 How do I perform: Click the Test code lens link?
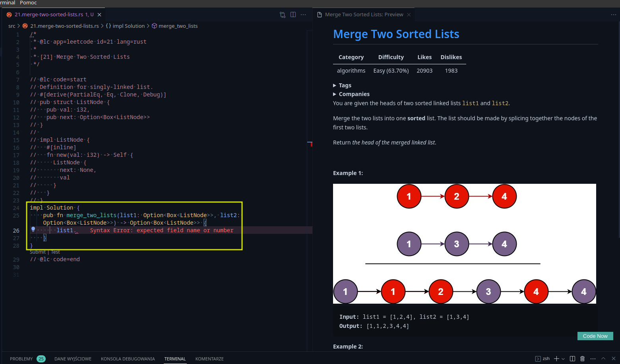pyautogui.click(x=55, y=252)
